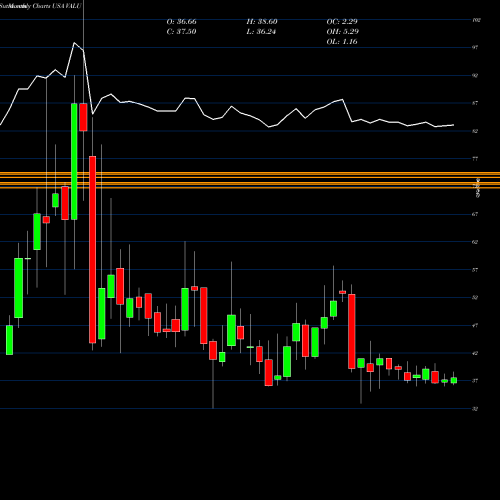500x500 pixels.
Task: Click the thick orange horizontal resistance band
Action: (x=250, y=180)
